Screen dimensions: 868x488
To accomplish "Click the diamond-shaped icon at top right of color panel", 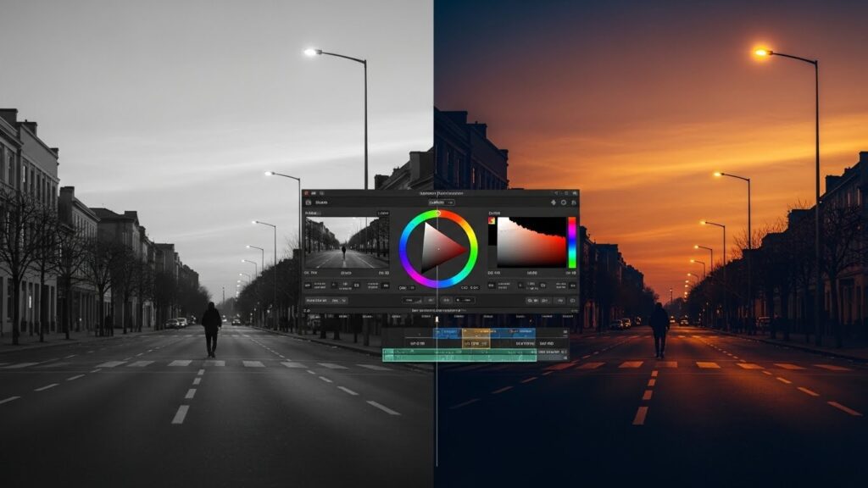I will click(x=554, y=203).
